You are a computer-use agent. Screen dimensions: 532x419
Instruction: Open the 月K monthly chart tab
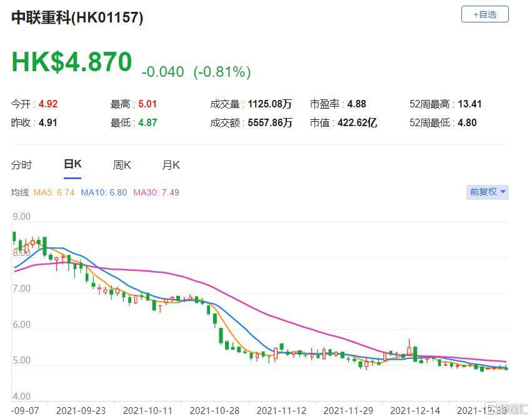(x=171, y=165)
